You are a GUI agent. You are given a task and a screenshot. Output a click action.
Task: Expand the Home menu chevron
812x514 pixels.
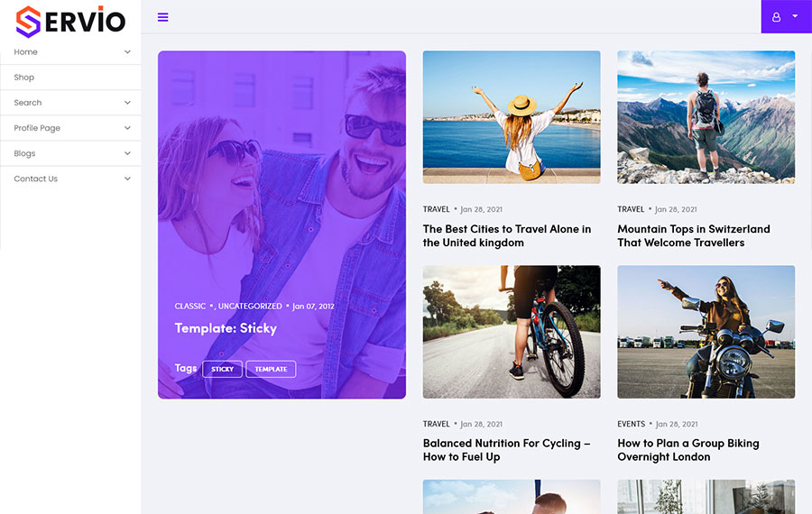tap(127, 52)
